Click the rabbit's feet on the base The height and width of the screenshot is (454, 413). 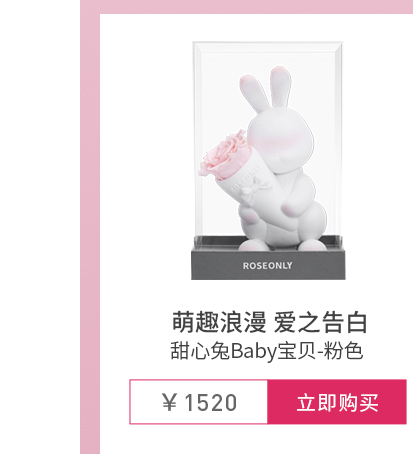coord(282,245)
